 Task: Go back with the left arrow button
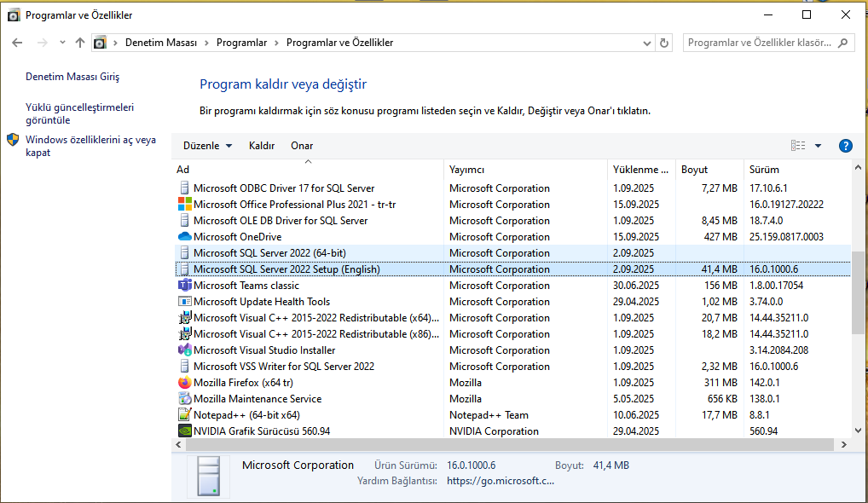(18, 43)
